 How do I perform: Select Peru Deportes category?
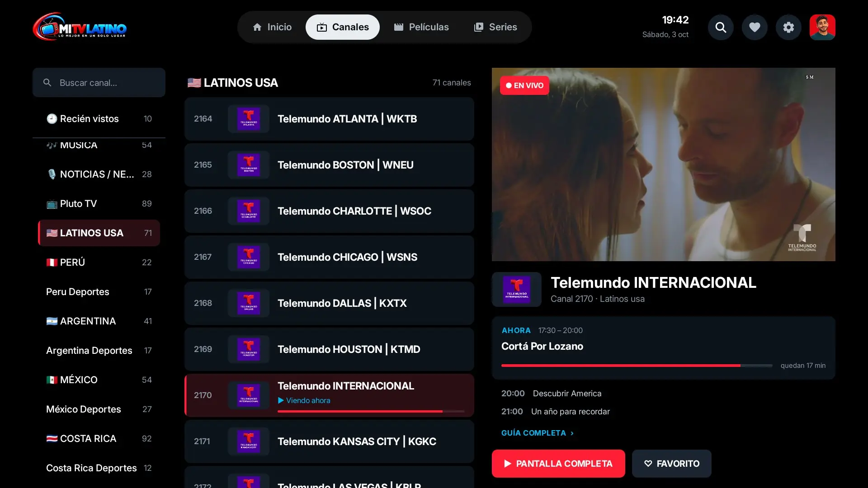(x=99, y=292)
